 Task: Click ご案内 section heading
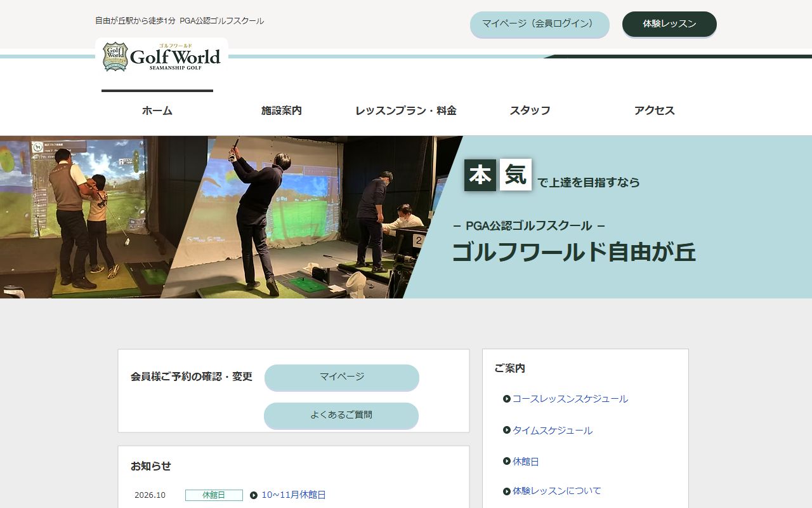(510, 368)
